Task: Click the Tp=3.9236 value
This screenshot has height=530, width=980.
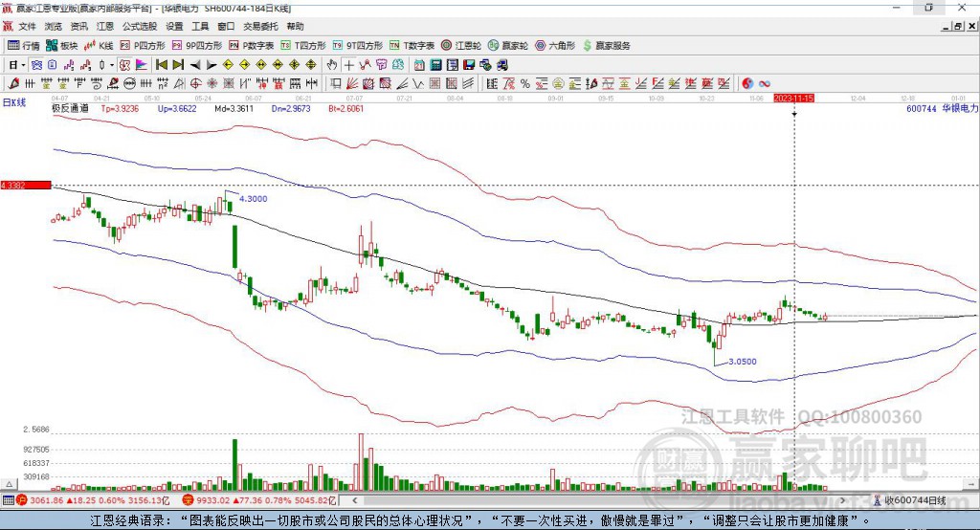Action: [120, 108]
